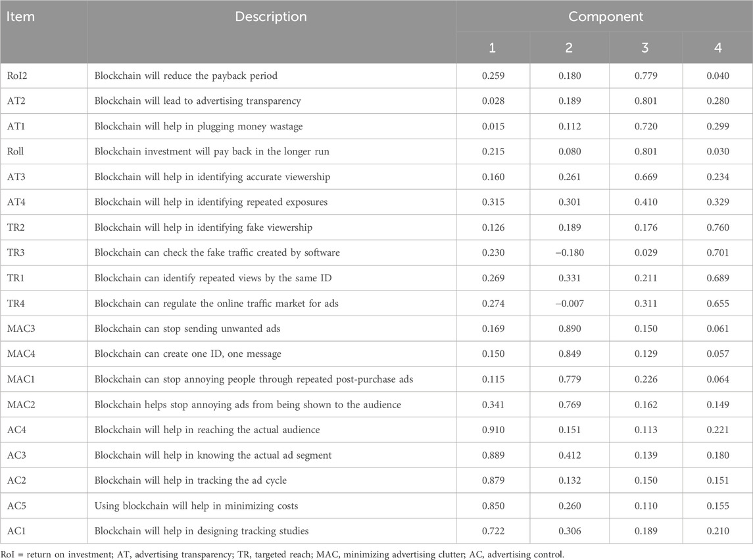The height and width of the screenshot is (560, 753).
Task: Click the 0.910 value in AC4 row
Action: (493, 430)
